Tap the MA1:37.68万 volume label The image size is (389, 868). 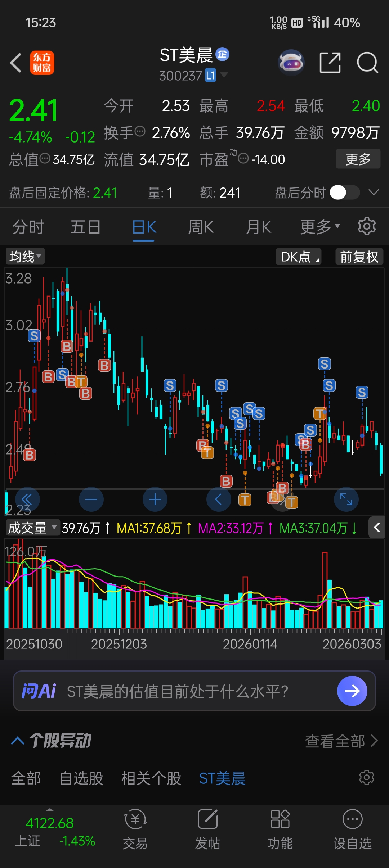[154, 528]
